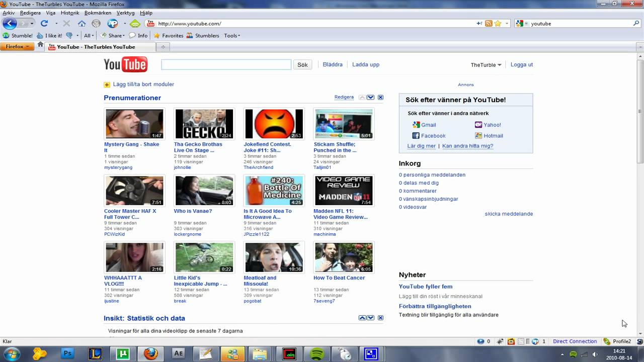The height and width of the screenshot is (362, 644).
Task: Click in the YouTube search input field
Action: coord(226,64)
